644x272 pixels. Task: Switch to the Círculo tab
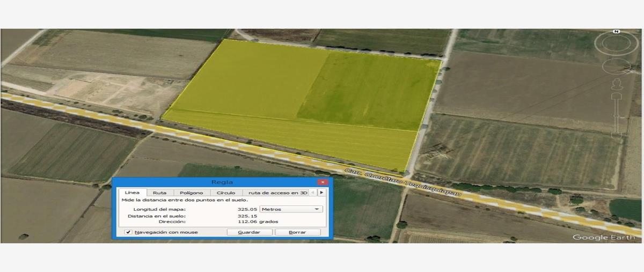click(x=226, y=193)
